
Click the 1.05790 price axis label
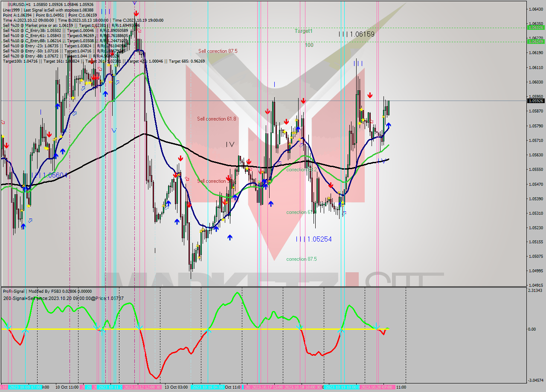click(536, 126)
